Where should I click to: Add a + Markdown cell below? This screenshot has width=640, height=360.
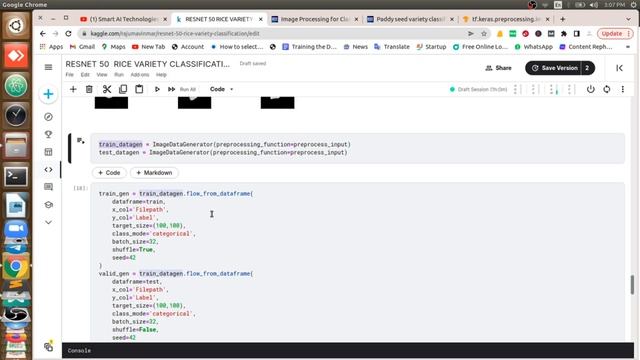(x=154, y=173)
